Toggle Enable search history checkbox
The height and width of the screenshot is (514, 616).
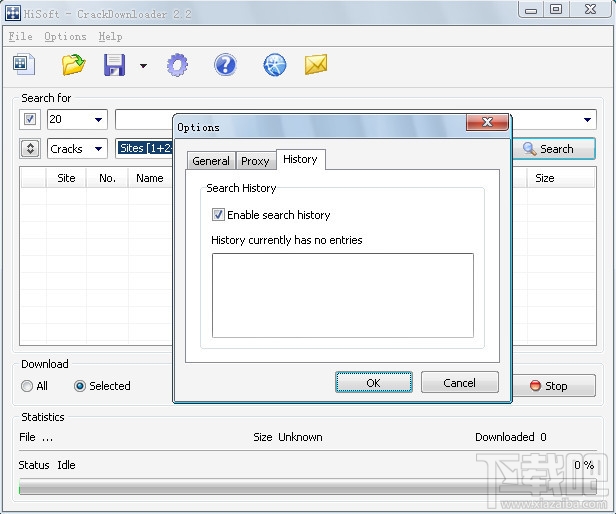pos(218,215)
